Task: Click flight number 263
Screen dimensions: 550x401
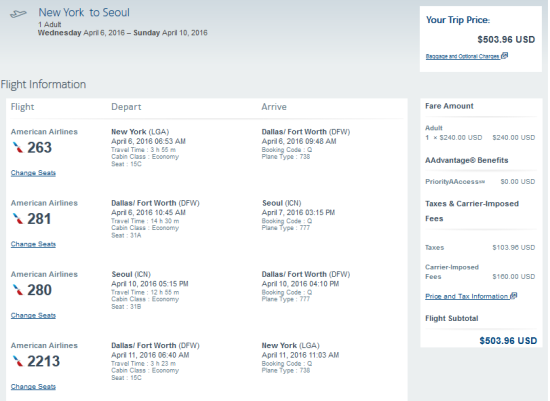Action: tap(40, 147)
